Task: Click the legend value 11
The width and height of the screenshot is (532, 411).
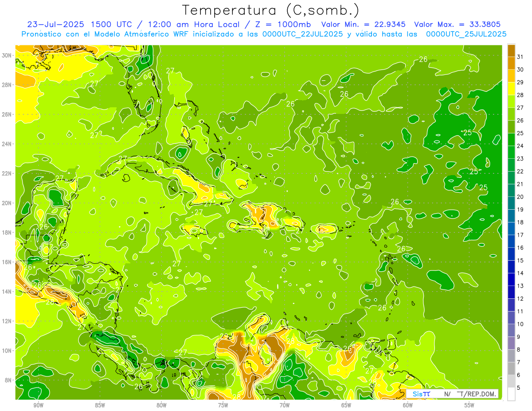Action: [x=520, y=311]
